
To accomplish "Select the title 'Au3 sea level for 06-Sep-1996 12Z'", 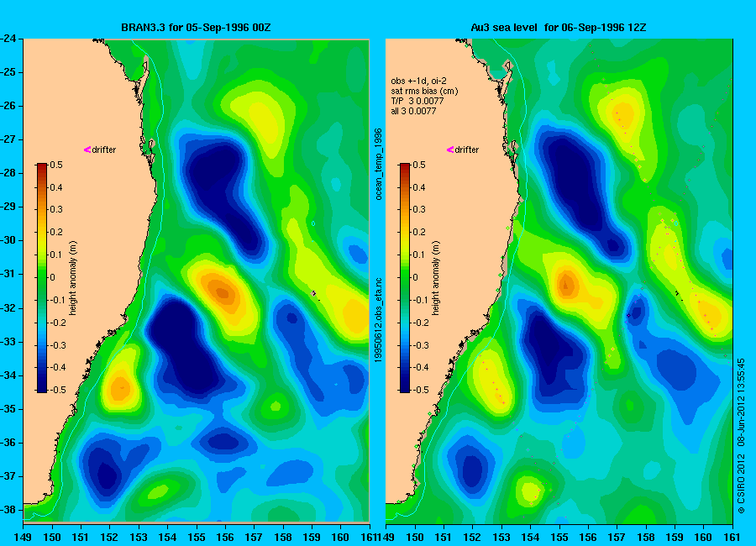I will pos(559,28).
